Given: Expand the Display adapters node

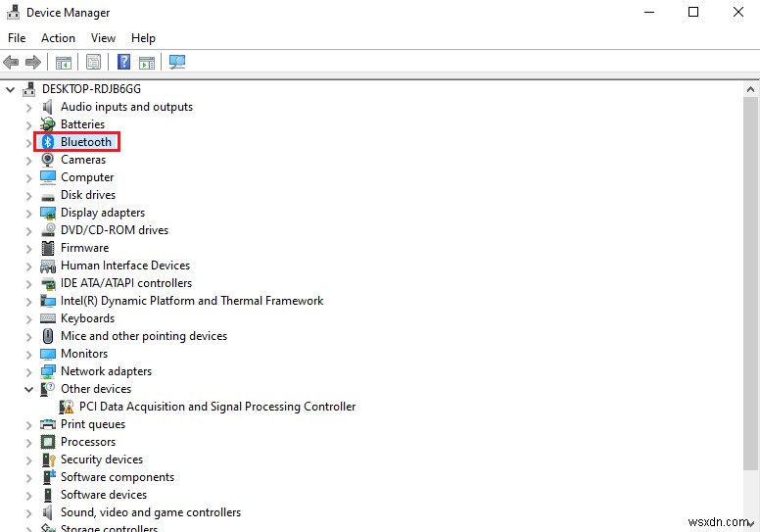Looking at the screenshot, I should (28, 214).
